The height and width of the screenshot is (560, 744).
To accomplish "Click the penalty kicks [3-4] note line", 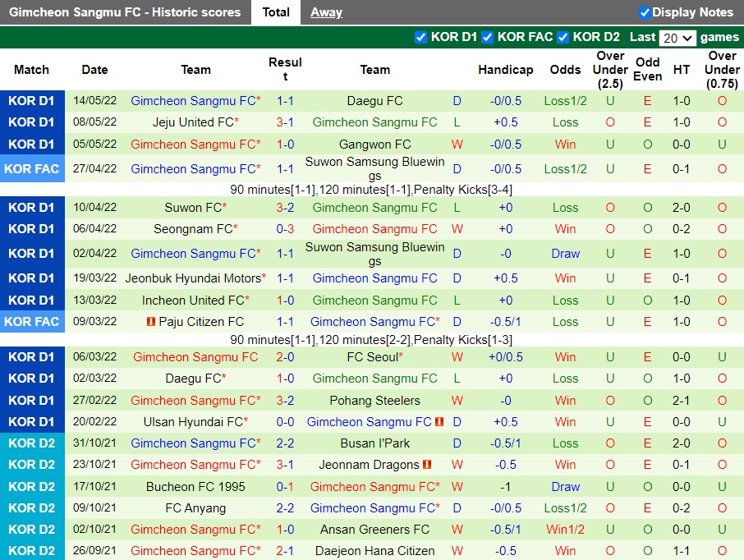I will coord(371,190).
